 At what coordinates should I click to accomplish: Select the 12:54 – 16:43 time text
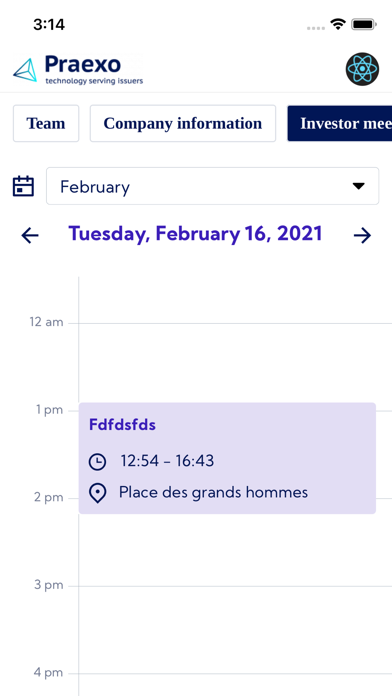167,461
